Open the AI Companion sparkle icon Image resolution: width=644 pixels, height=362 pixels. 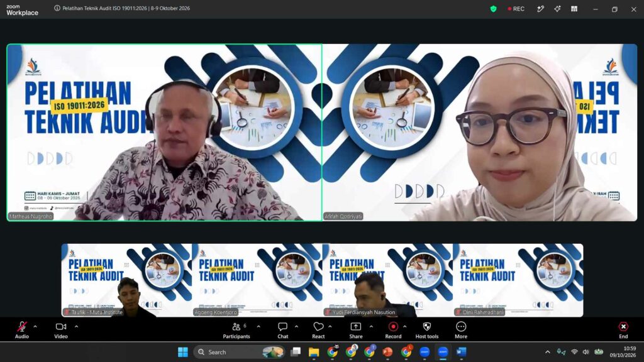(x=557, y=9)
